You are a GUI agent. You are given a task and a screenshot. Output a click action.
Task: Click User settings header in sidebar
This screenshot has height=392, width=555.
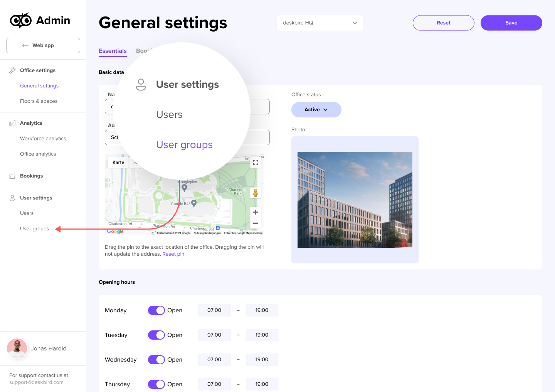[36, 198]
